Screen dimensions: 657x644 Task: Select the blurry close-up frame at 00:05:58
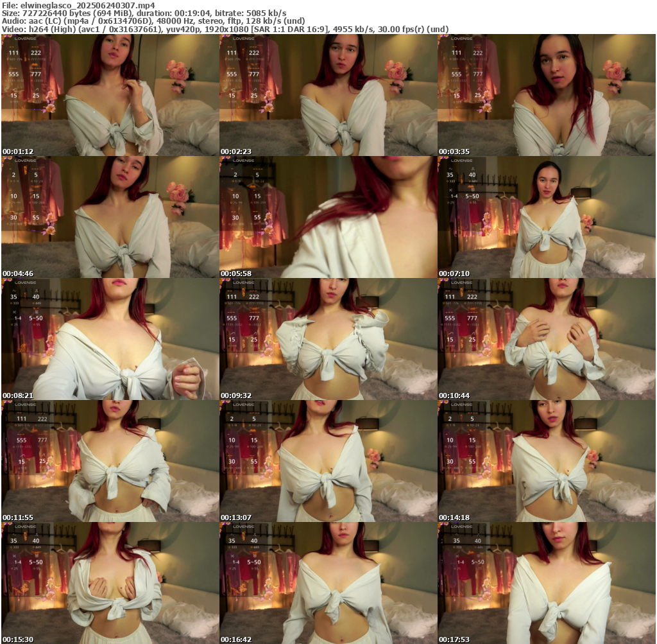pyautogui.click(x=328, y=217)
